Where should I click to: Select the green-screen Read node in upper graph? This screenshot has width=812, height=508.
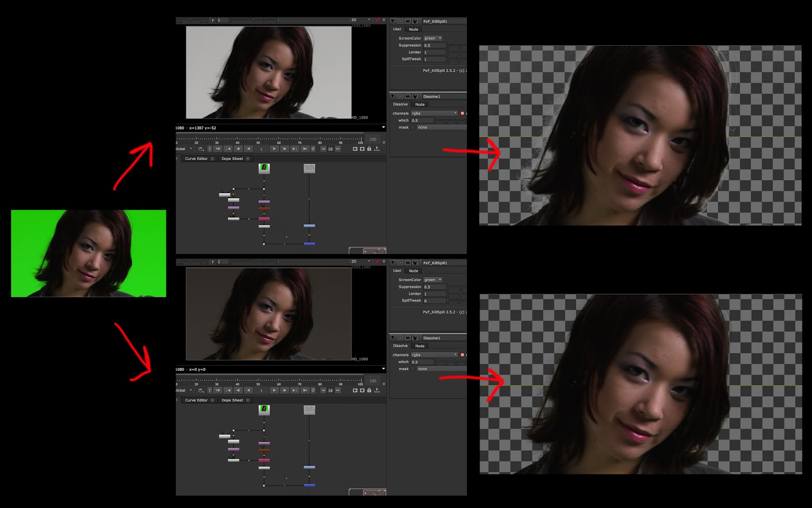(264, 168)
